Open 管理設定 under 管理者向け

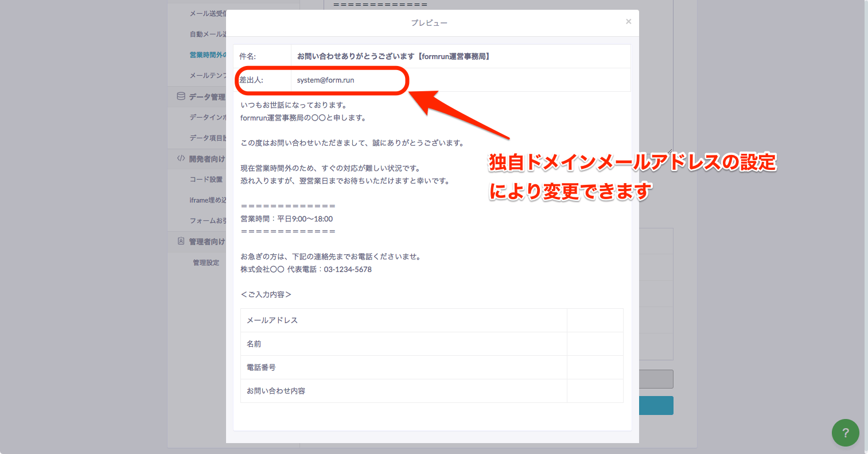(207, 262)
